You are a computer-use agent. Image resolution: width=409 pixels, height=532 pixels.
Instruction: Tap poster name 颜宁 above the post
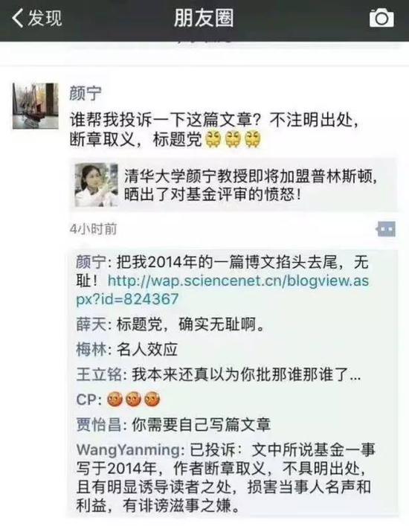pyautogui.click(x=86, y=93)
